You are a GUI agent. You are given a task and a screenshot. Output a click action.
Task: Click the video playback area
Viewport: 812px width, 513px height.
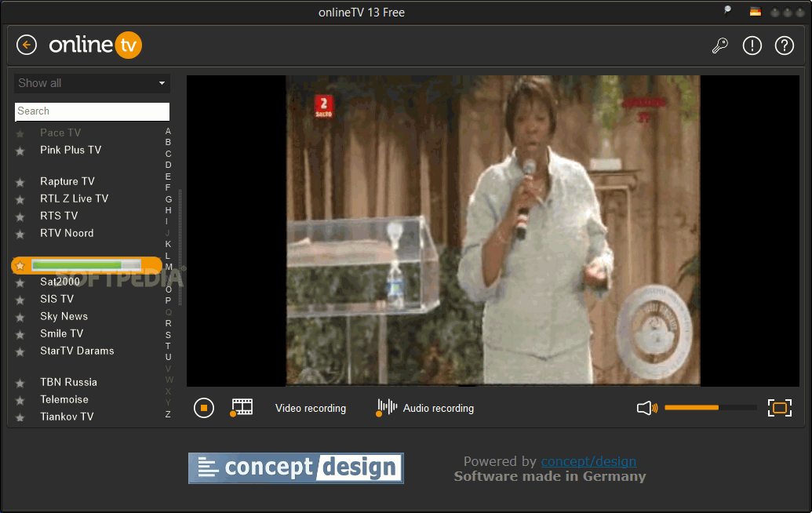493,231
